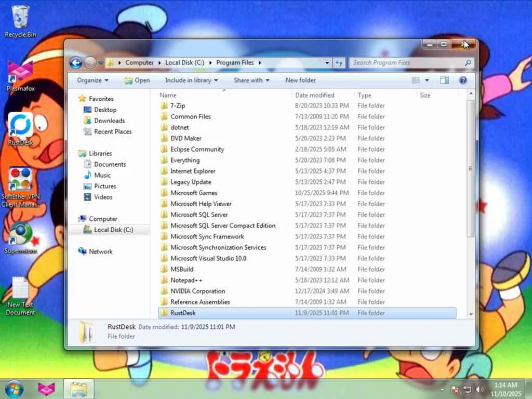Click the file list vertical scrollbar
Image resolution: width=532 pixels, height=399 pixels.
[470, 168]
